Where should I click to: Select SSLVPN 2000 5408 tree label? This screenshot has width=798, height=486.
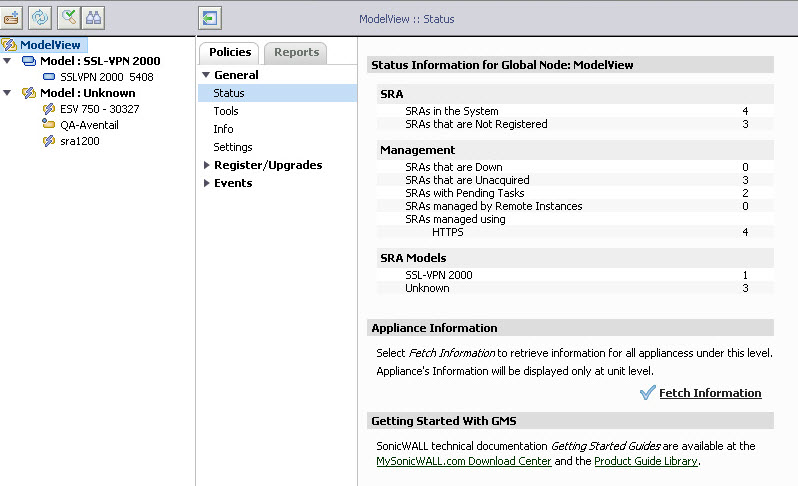(x=106, y=77)
